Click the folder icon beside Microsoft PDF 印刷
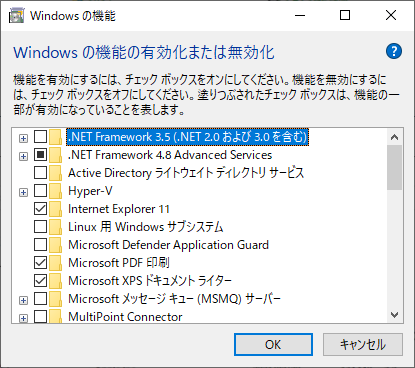Screen dimensions: 415x368 [x=55, y=263]
